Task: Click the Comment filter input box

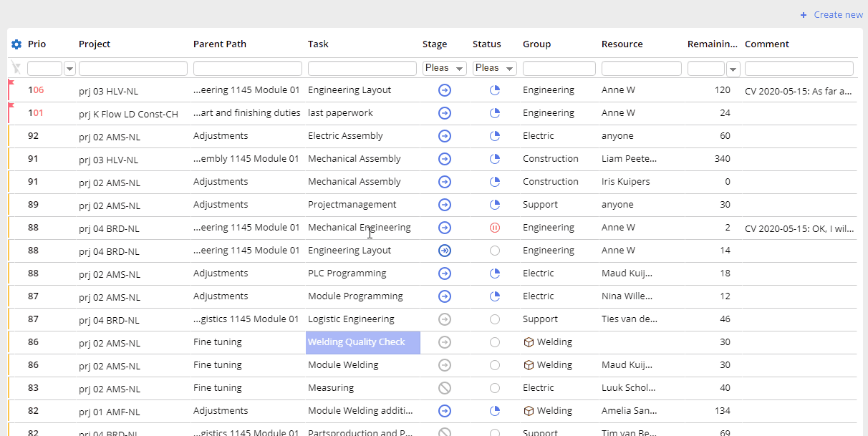Action: tap(799, 69)
